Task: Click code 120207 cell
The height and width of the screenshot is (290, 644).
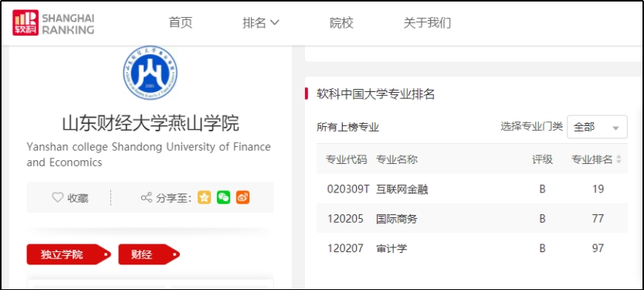Action: pyautogui.click(x=345, y=248)
